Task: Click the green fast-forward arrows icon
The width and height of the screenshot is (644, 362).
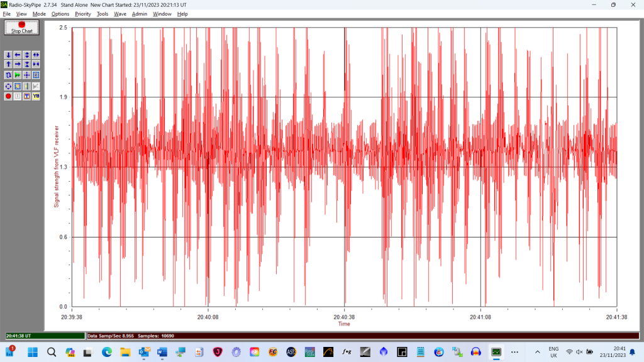Action: 17,75
